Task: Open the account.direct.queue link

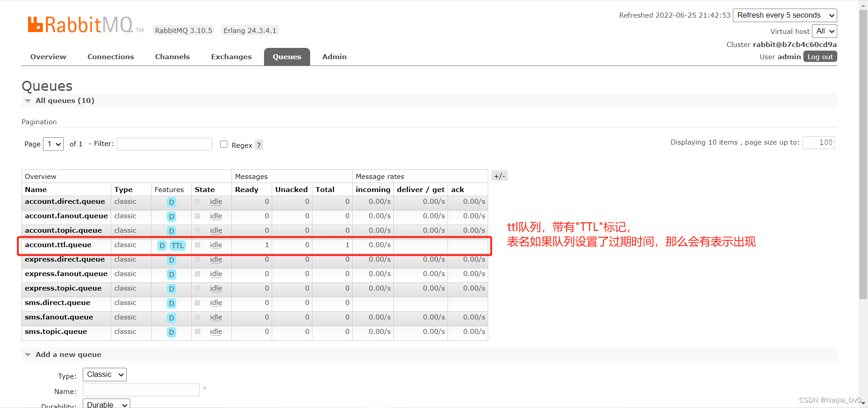Action: (65, 202)
